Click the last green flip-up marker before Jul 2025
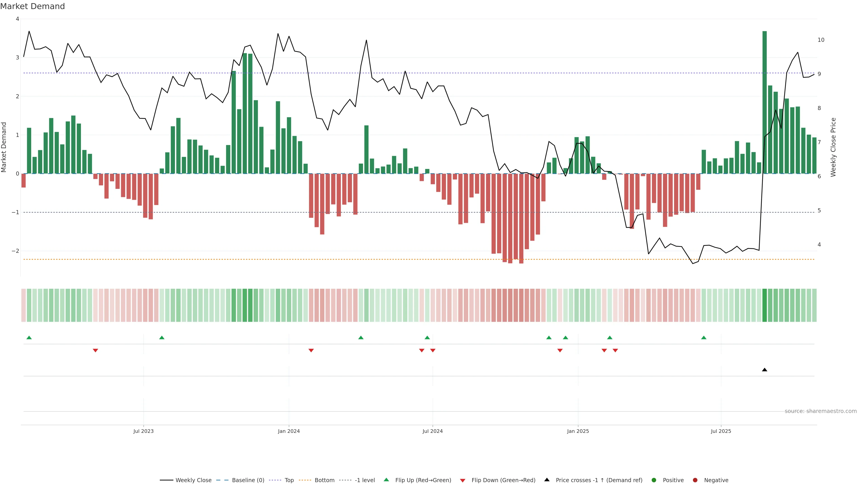868x488 pixels. coord(704,338)
